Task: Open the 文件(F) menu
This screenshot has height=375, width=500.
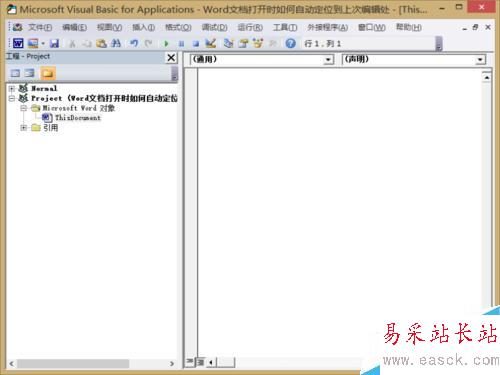Action: point(40,27)
